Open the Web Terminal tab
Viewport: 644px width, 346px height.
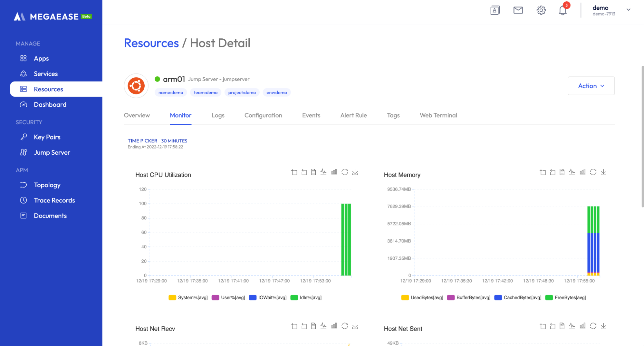tap(438, 115)
